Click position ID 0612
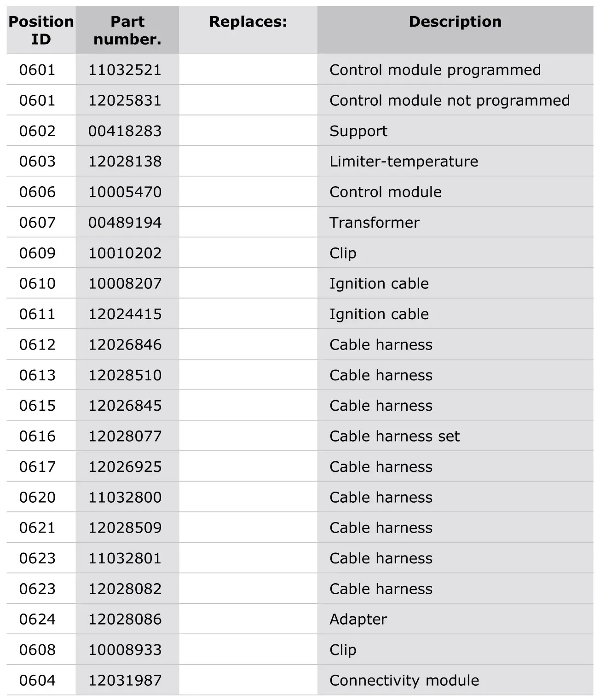This screenshot has height=700, width=600. tap(37, 344)
